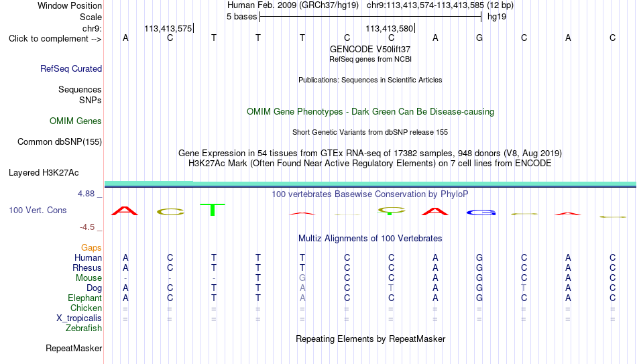637x364 pixels.
Task: Click 'Short Genetic Variants from dbSNP release 155'
Action: [x=370, y=133]
